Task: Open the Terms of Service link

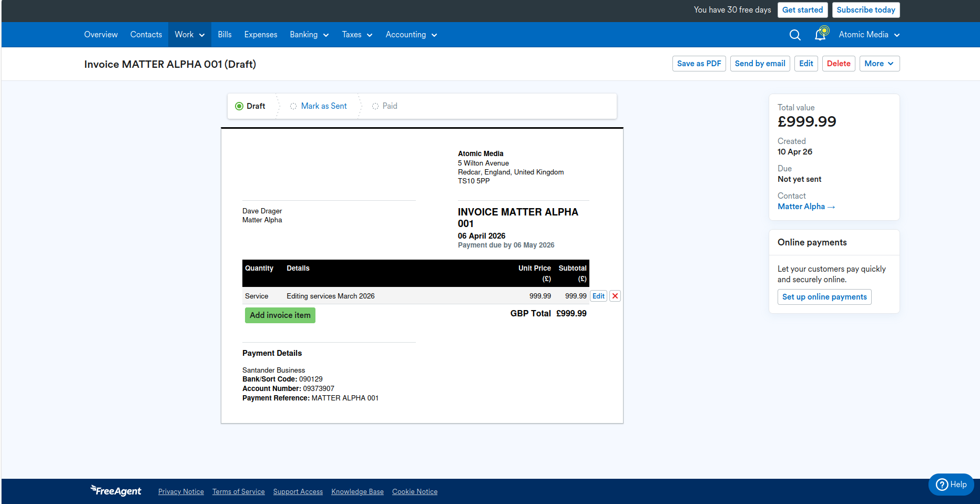Action: click(x=238, y=491)
